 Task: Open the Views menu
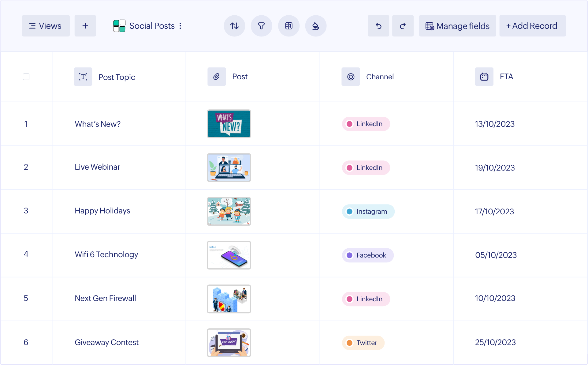(46, 26)
